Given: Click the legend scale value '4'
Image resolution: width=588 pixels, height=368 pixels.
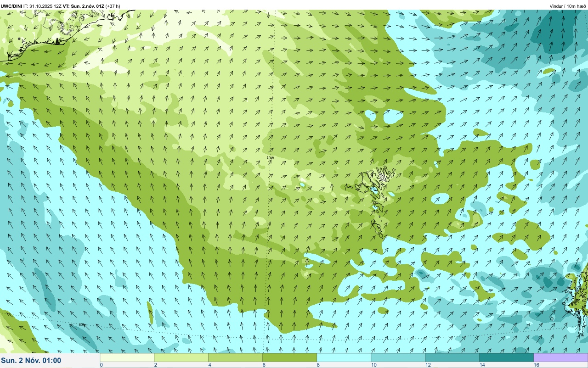Looking at the screenshot, I should click(210, 365).
